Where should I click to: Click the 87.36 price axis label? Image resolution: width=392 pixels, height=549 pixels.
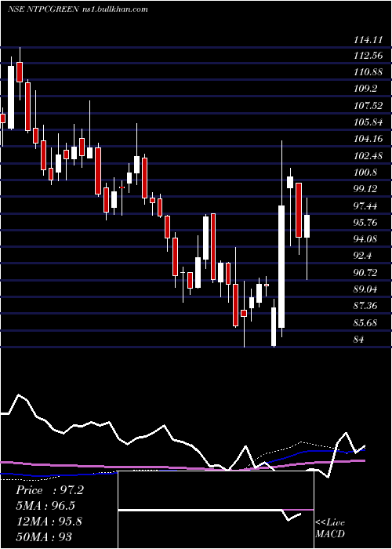365,306
